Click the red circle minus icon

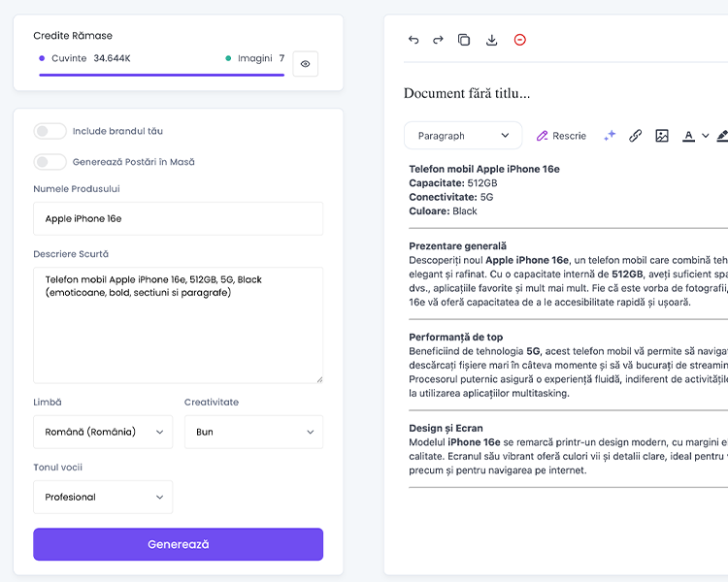point(519,40)
